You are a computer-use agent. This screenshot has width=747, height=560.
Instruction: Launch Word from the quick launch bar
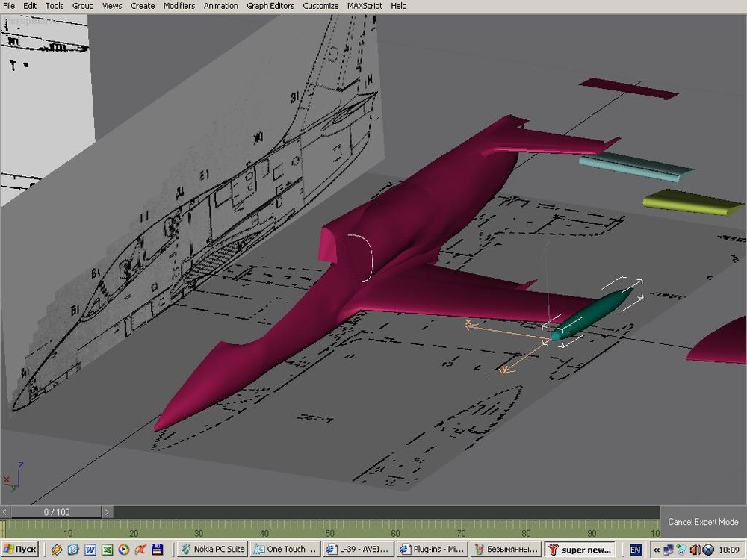click(x=90, y=550)
